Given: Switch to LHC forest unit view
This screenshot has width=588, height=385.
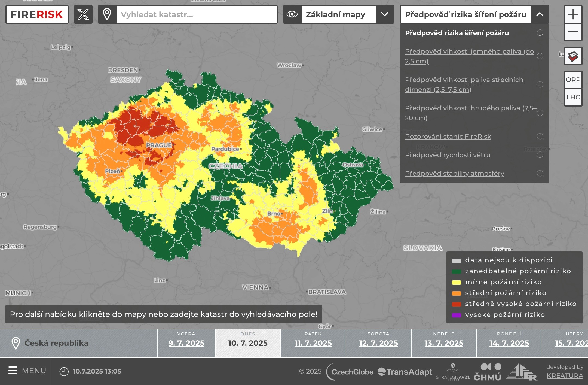Looking at the screenshot, I should click(x=573, y=97).
